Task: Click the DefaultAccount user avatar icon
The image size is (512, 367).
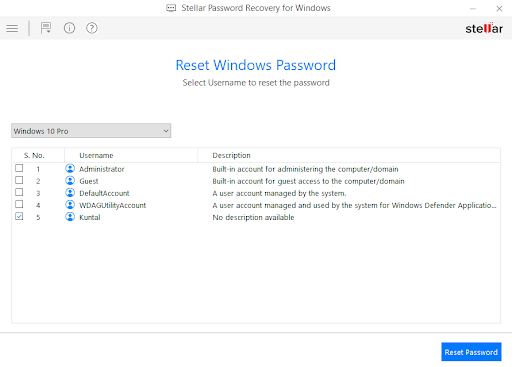Action: pyautogui.click(x=70, y=193)
